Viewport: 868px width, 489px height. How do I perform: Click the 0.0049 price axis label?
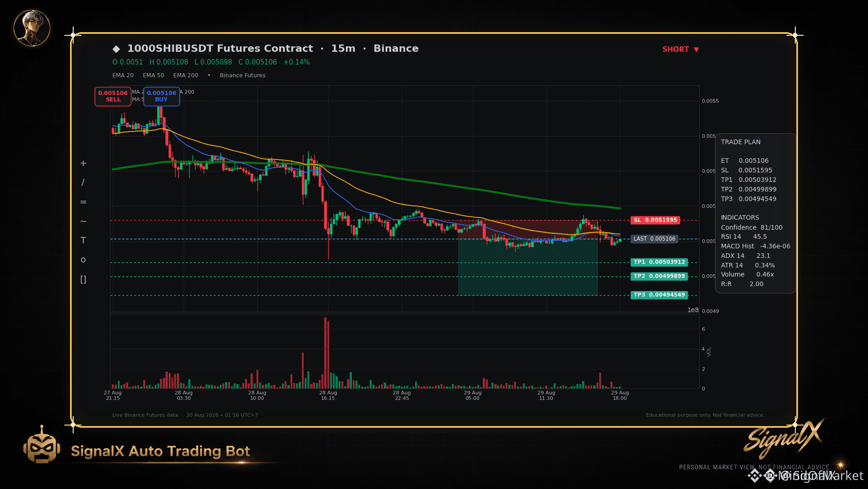point(710,311)
